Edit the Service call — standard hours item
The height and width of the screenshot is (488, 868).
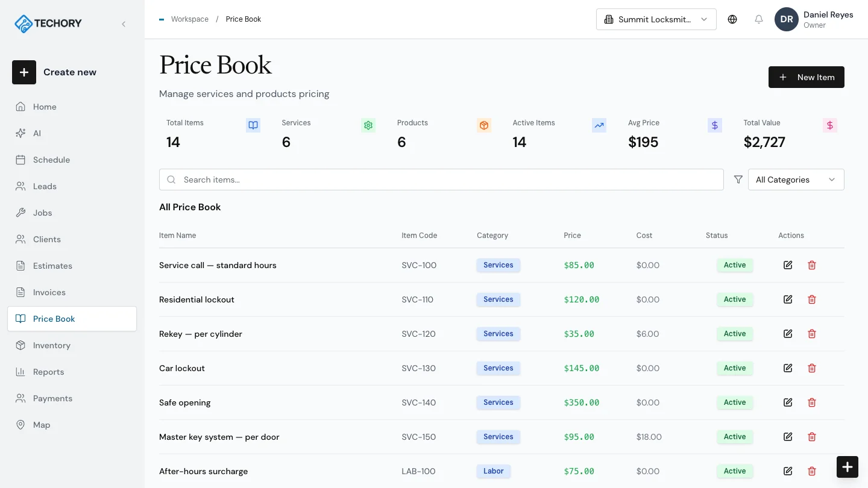(788, 265)
